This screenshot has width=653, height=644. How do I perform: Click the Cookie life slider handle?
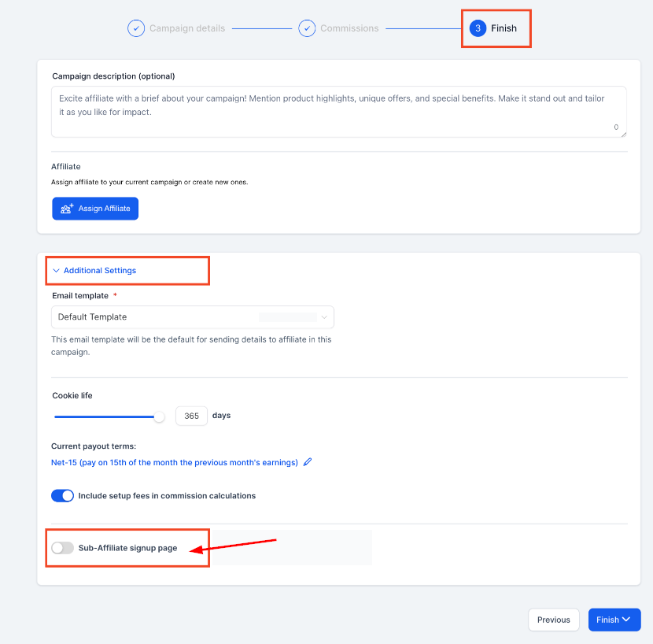tap(159, 416)
